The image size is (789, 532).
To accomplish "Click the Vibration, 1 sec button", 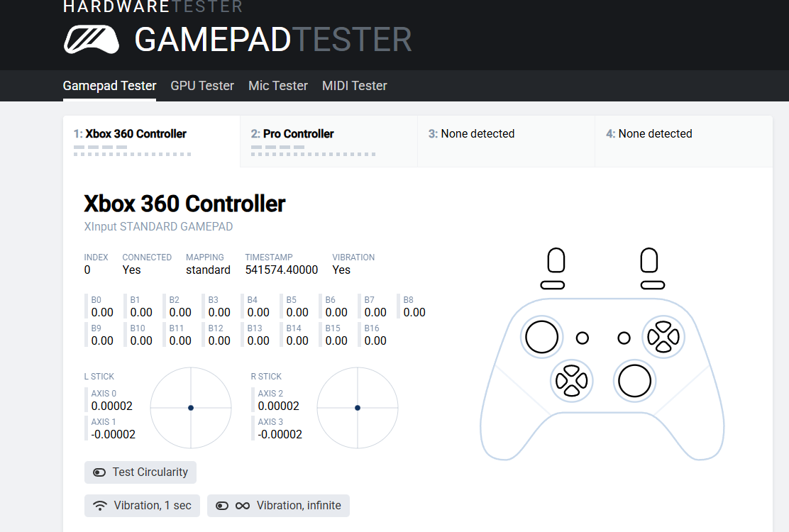I will point(142,505).
